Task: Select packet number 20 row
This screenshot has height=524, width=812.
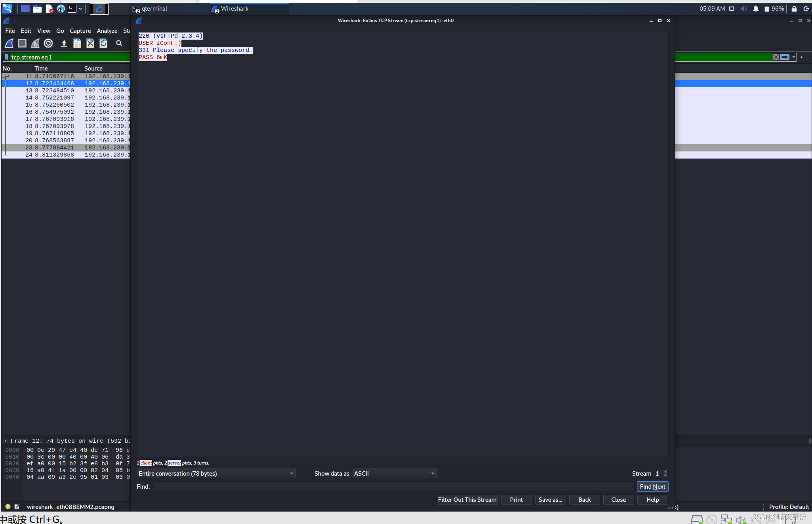Action: click(x=66, y=140)
